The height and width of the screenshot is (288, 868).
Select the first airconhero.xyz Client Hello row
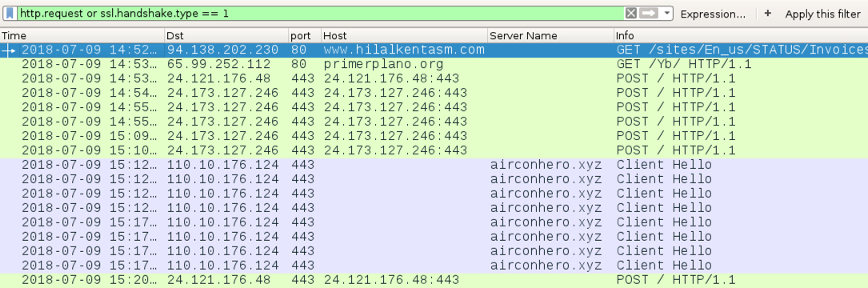click(x=434, y=165)
